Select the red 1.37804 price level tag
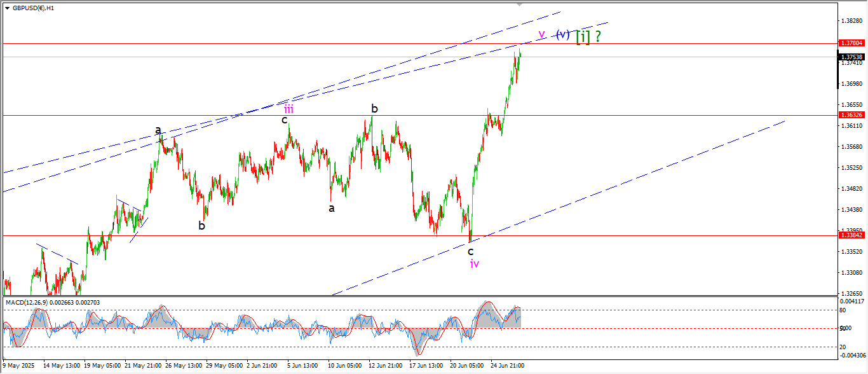 pos(851,43)
